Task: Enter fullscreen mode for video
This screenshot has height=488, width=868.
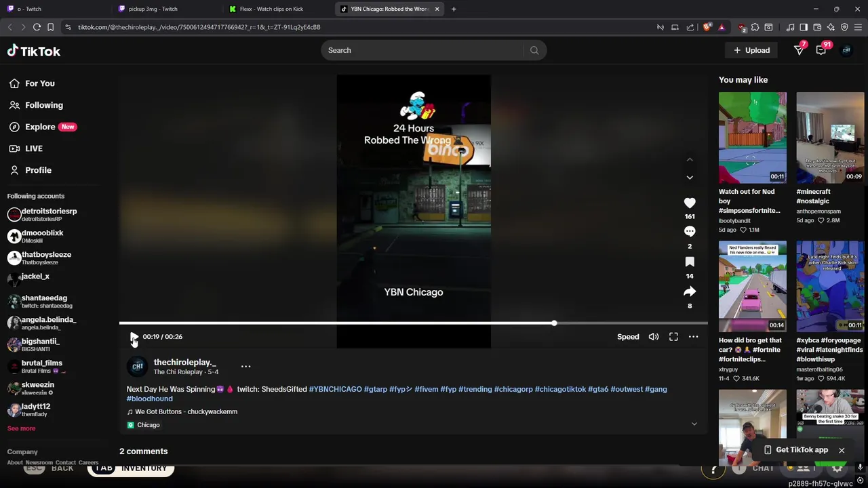Action: coord(673,337)
